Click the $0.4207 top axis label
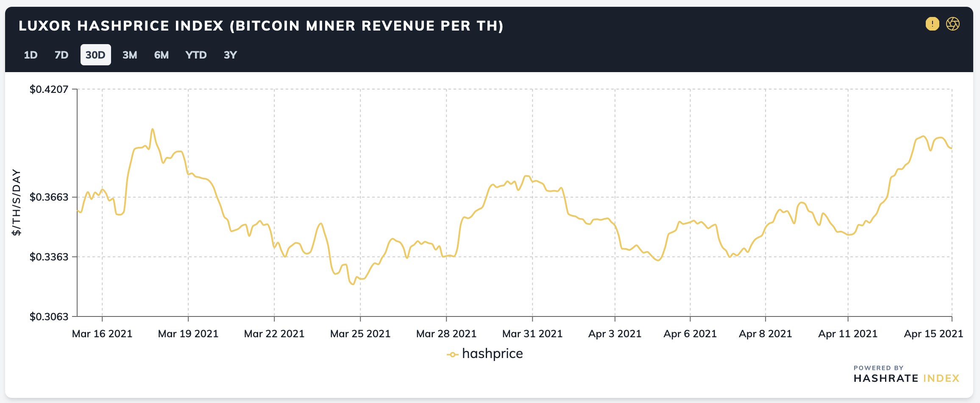This screenshot has height=403, width=980. pyautogui.click(x=49, y=89)
